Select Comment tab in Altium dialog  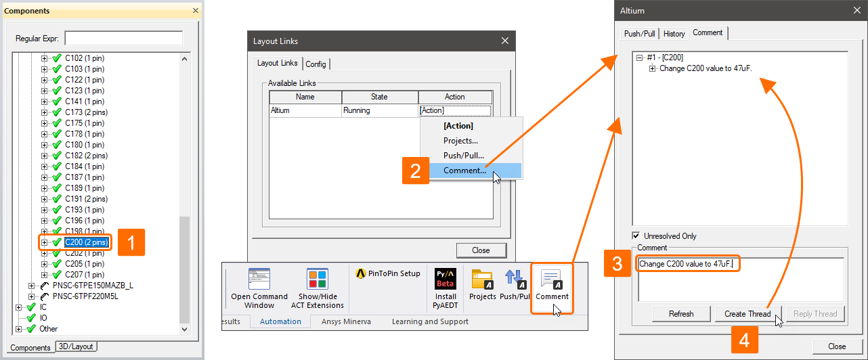tap(708, 32)
